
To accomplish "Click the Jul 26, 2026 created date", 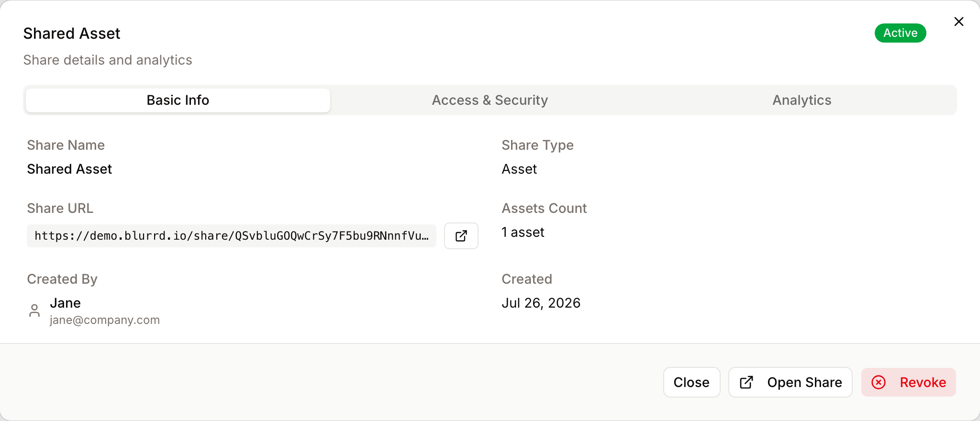I will (x=541, y=303).
